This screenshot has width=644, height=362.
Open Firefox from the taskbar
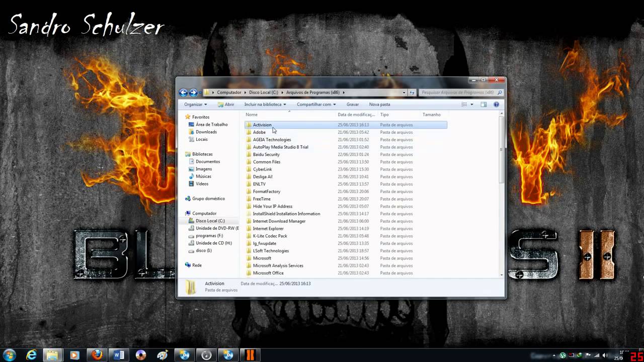click(97, 355)
